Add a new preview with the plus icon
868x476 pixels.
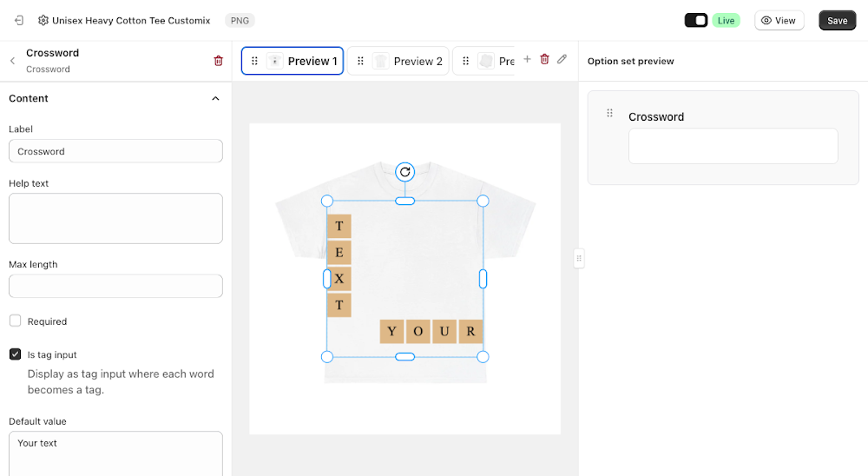coord(527,59)
